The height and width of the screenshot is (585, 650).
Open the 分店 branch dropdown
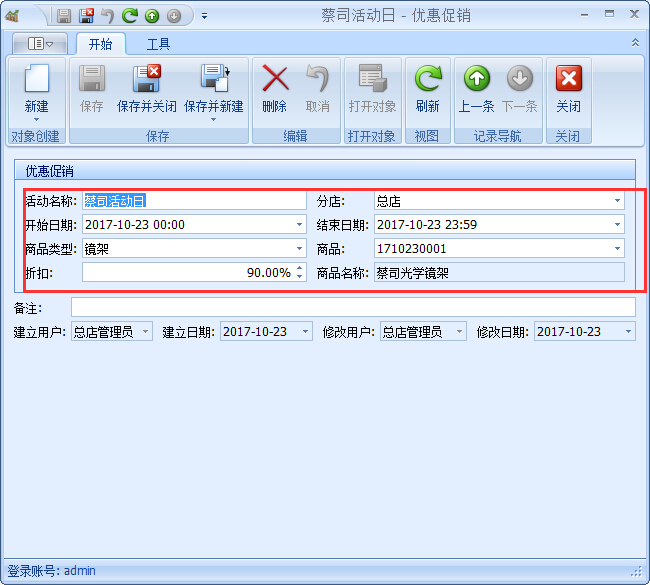617,201
